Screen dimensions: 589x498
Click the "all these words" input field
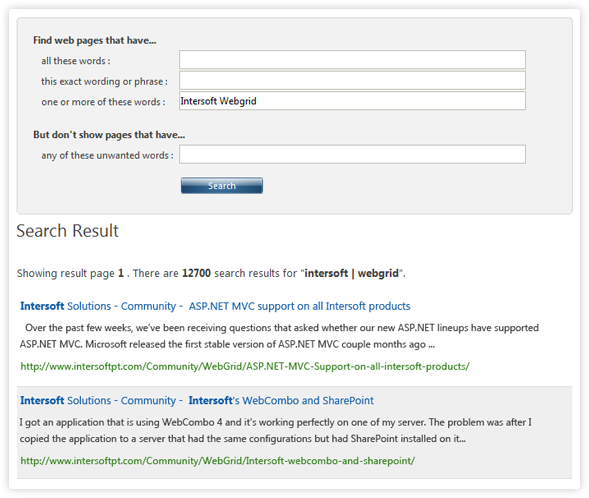(x=352, y=60)
